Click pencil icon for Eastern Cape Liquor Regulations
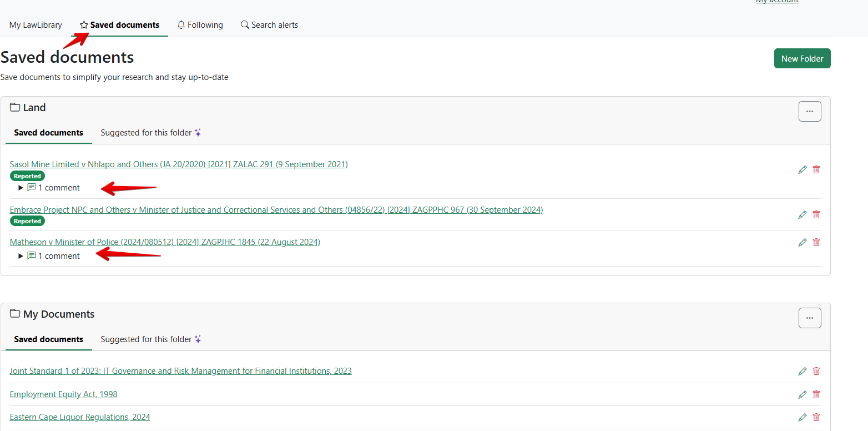 pyautogui.click(x=802, y=417)
